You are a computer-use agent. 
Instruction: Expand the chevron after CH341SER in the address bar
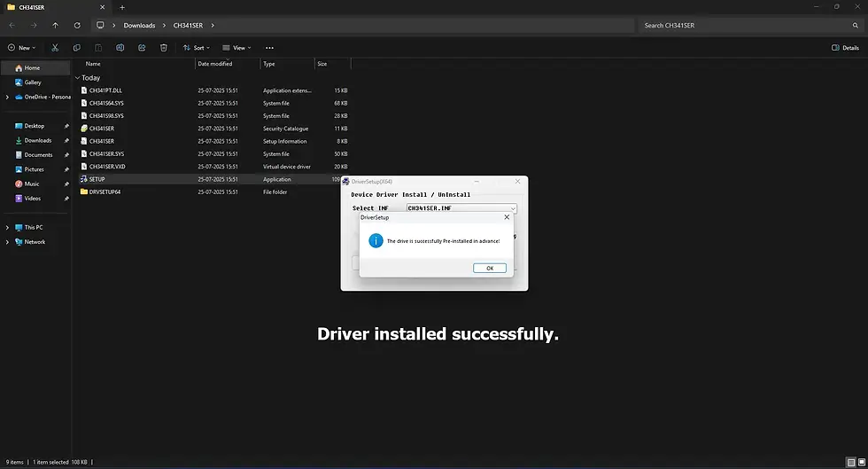point(213,25)
